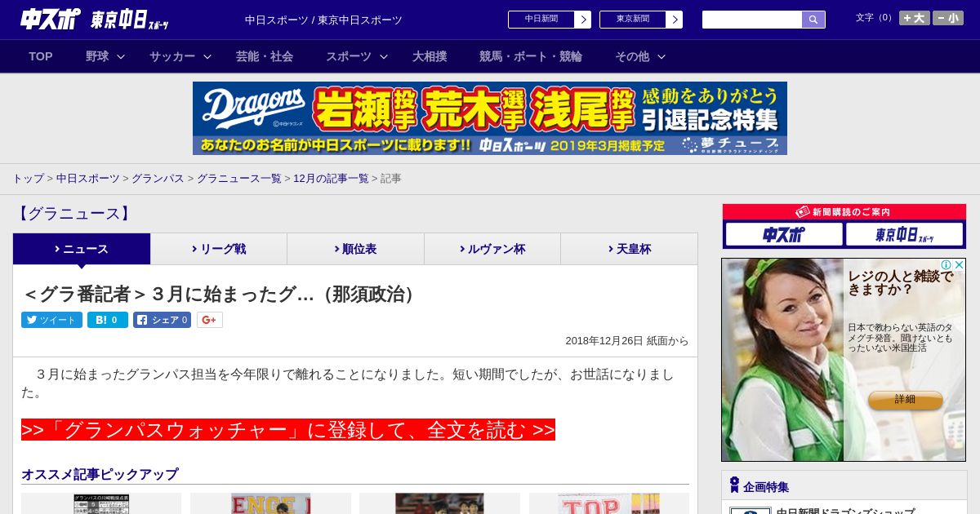Viewport: 980px width, 514px height.
Task: Open 野球 navigation menu
Action: coord(97,56)
